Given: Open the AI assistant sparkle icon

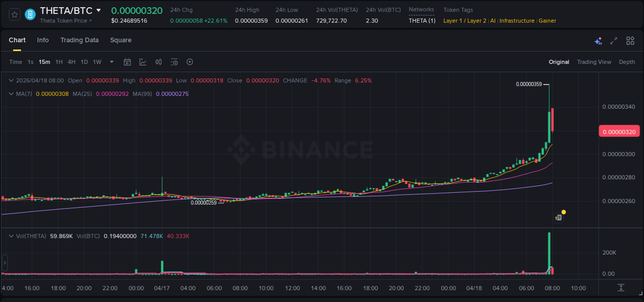Looking at the screenshot, I should 598,41.
